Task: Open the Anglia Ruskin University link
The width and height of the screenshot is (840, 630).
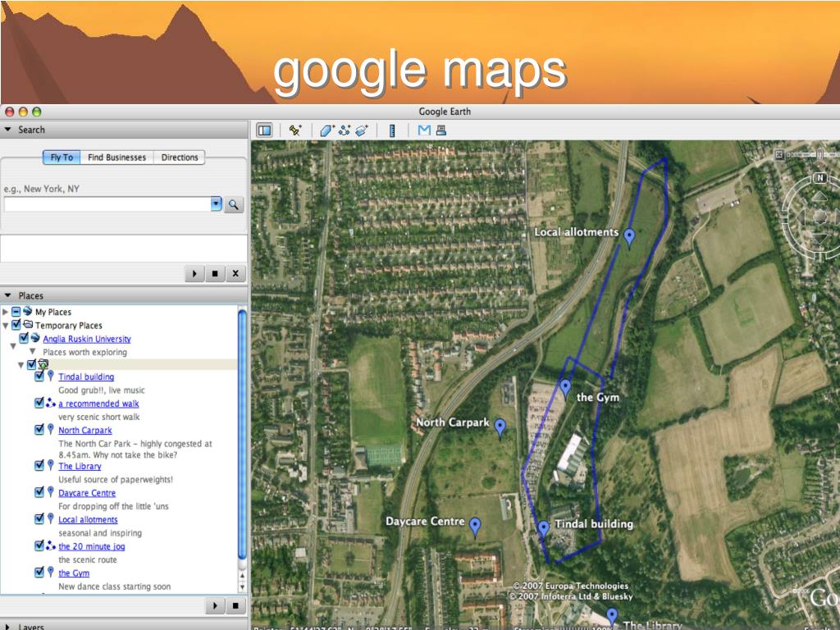Action: 87,339
